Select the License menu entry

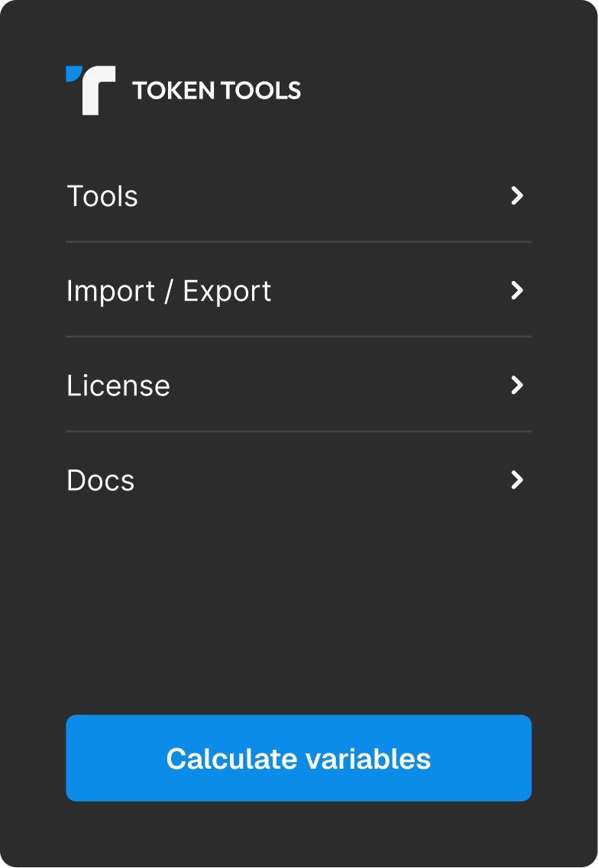pos(118,386)
